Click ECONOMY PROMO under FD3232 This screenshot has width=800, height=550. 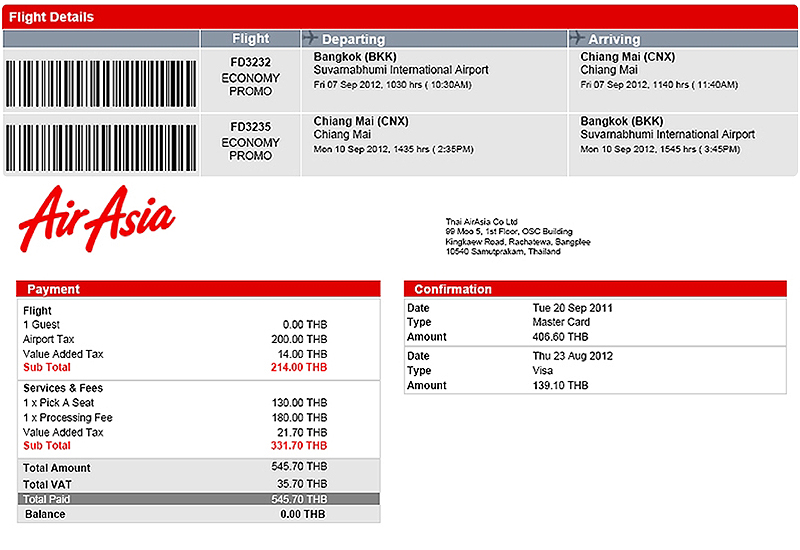click(x=251, y=85)
